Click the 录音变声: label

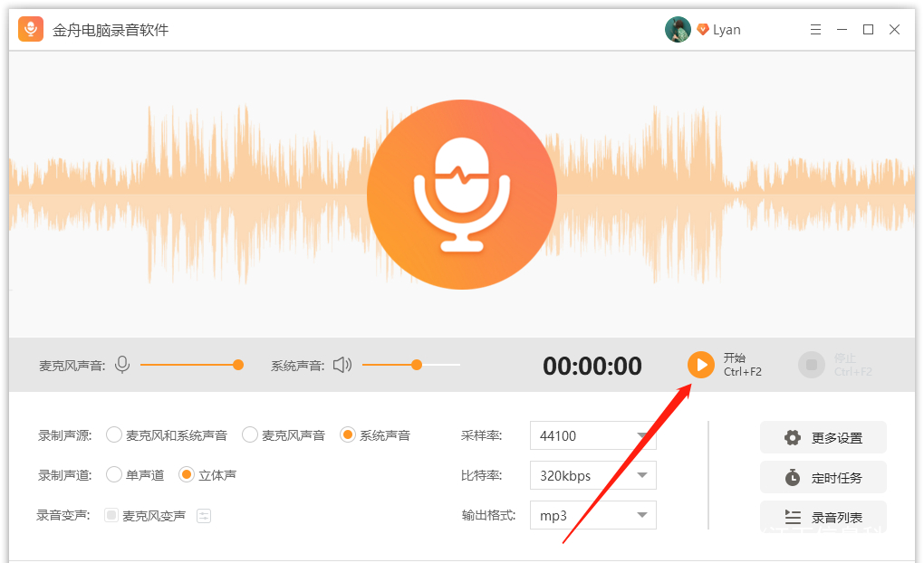point(63,515)
